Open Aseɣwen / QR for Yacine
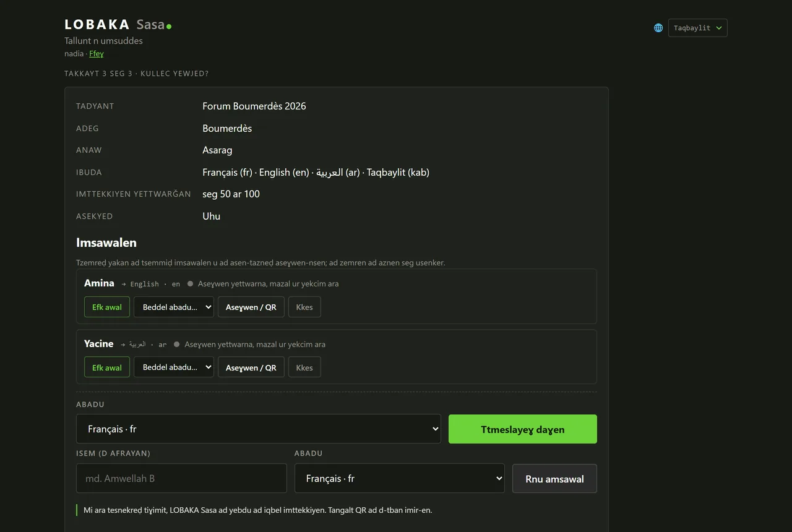The height and width of the screenshot is (532, 792). 251,367
